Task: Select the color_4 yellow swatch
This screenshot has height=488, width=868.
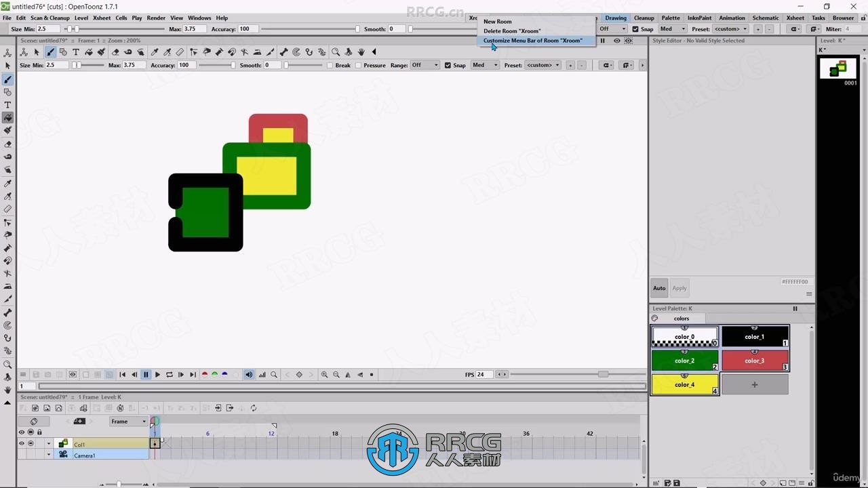Action: 685,384
